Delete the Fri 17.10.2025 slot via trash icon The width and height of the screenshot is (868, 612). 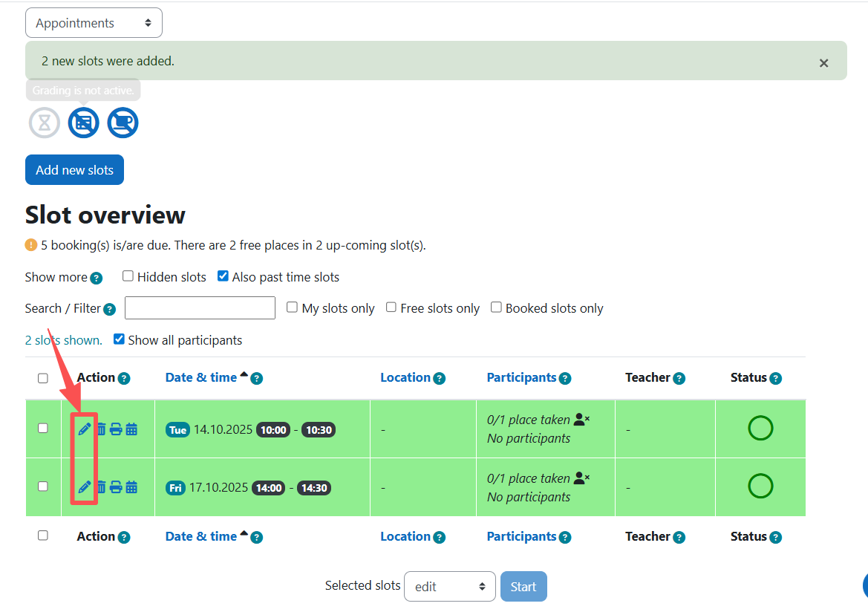click(100, 487)
